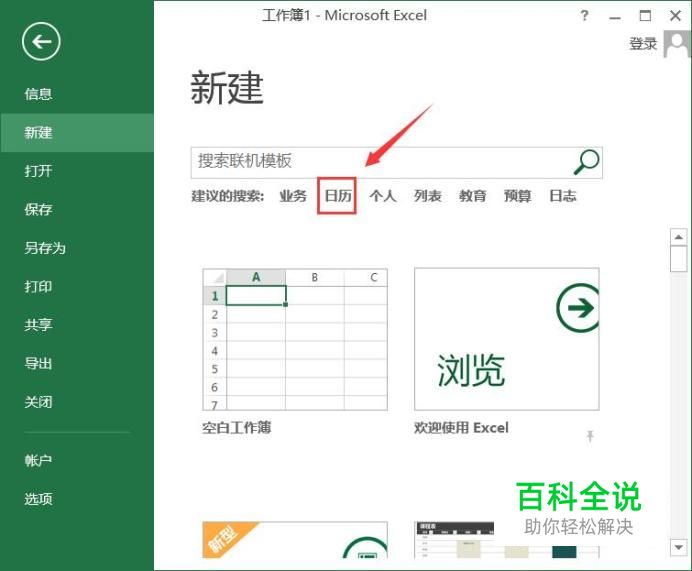Maximize the Excel window
The height and width of the screenshot is (571, 692).
coord(645,16)
